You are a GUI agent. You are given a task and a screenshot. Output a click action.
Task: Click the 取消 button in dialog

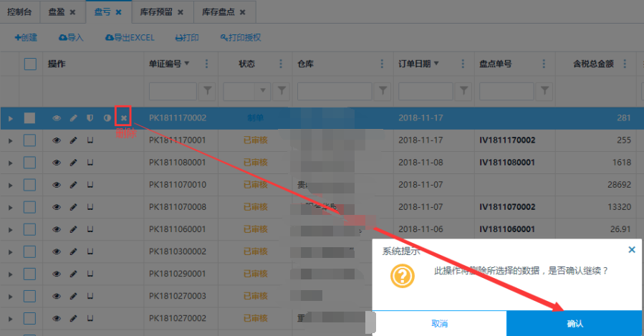coord(440,324)
